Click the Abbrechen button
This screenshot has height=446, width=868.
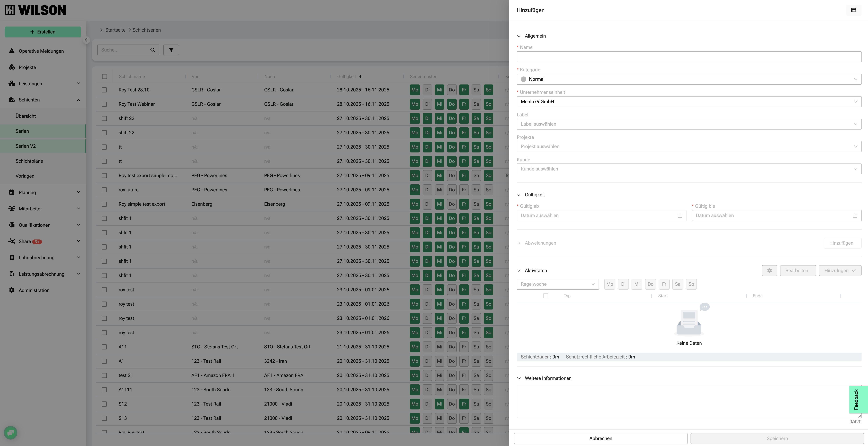click(x=600, y=438)
